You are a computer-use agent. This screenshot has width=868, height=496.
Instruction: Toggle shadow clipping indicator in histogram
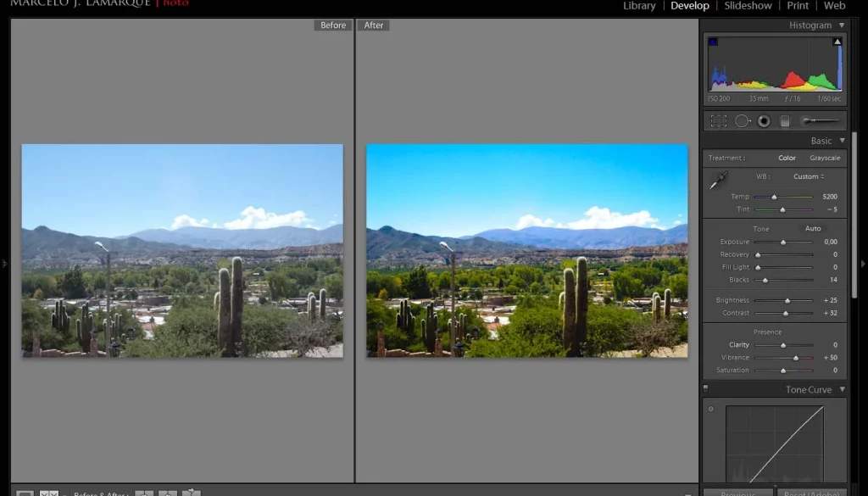713,42
